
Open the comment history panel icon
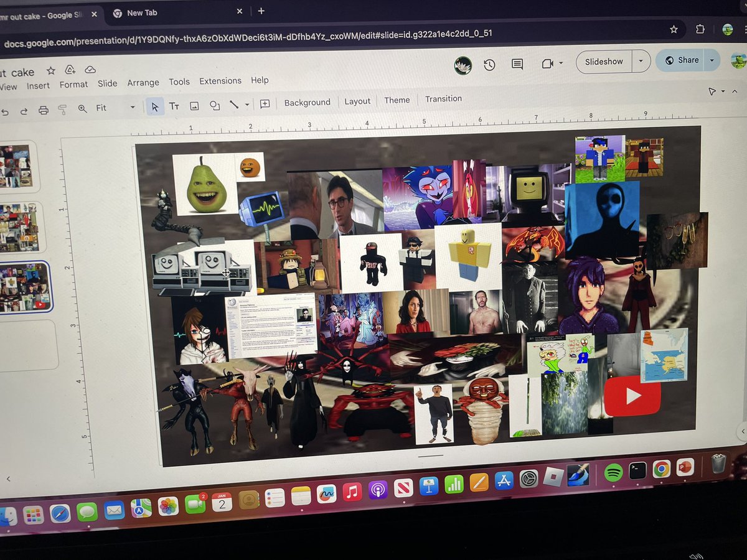click(517, 63)
